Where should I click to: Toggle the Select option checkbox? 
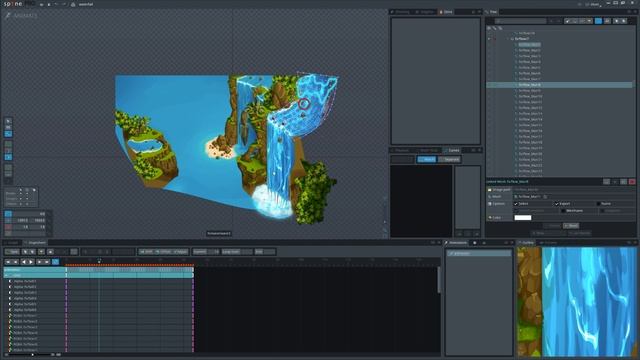pyautogui.click(x=516, y=204)
